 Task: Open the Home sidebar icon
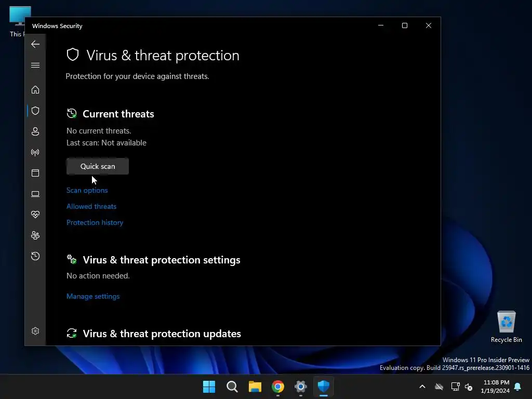35,90
